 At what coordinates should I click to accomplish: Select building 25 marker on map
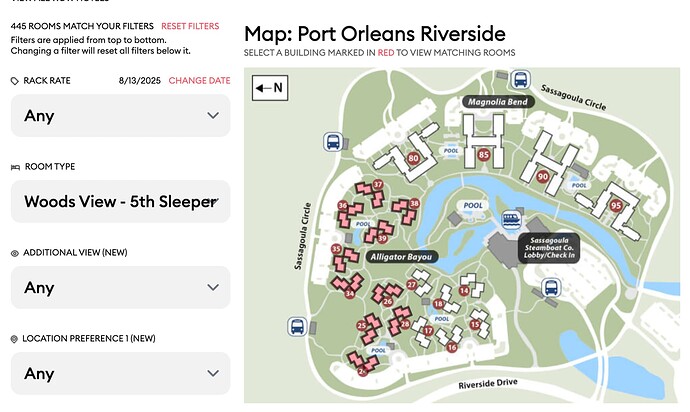coord(362,326)
